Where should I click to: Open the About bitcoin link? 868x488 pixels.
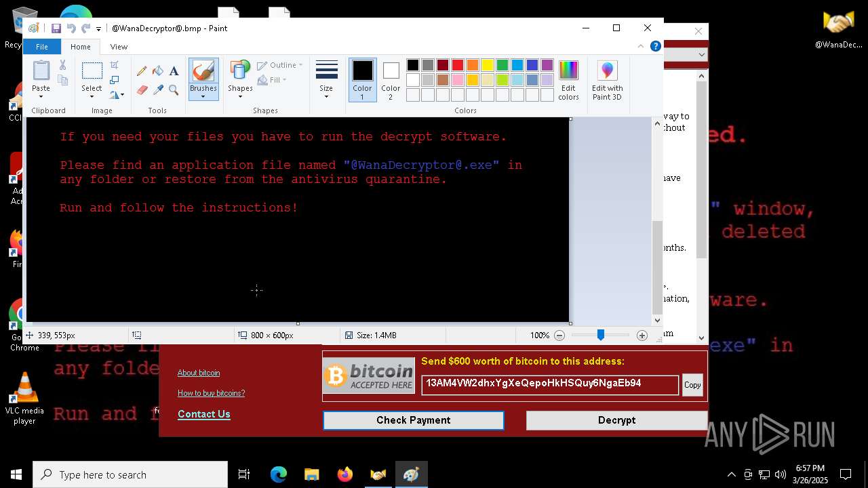point(199,373)
